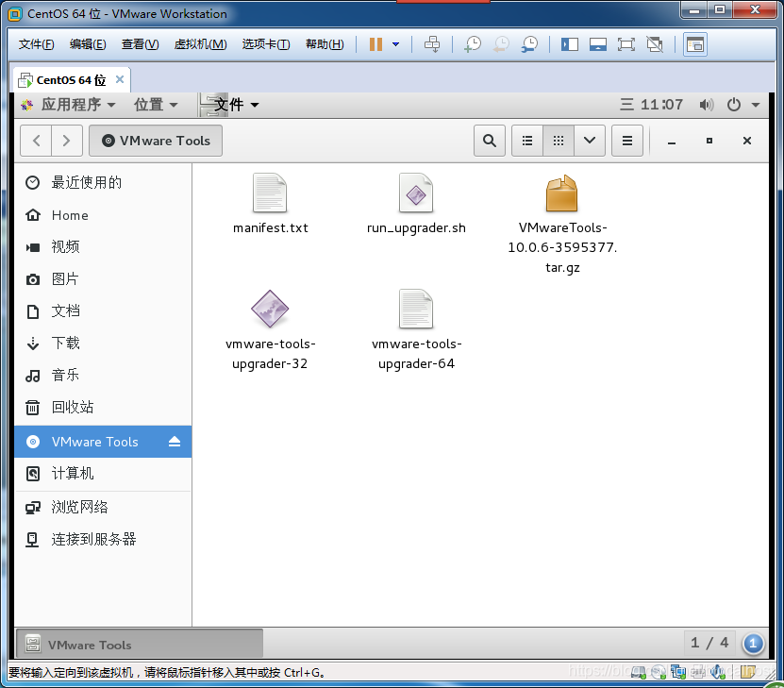The image size is (784, 688).
Task: Expand the 位置 places menu
Action: (x=156, y=105)
